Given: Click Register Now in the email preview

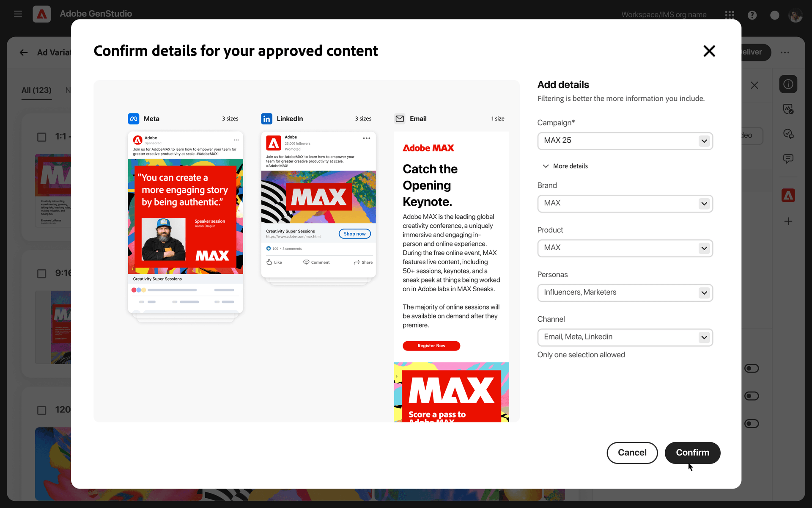Looking at the screenshot, I should point(431,346).
